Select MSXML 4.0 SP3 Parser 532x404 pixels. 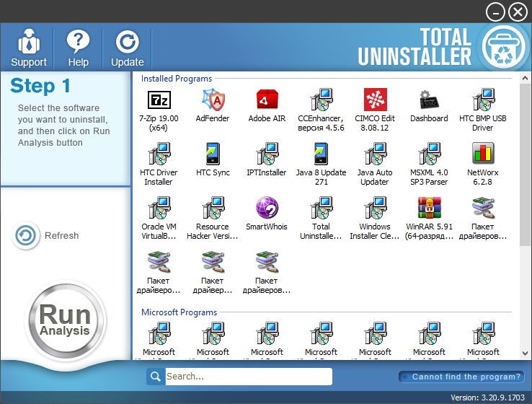point(429,164)
